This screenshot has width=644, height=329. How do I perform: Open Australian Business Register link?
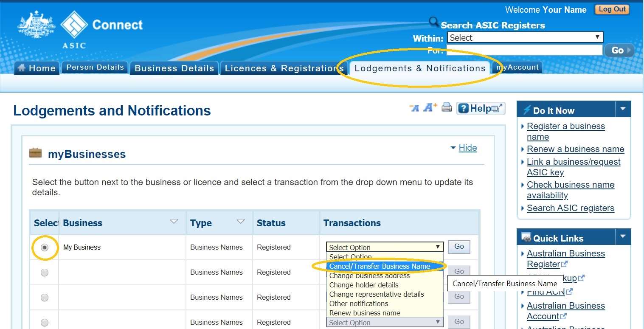[x=566, y=259]
